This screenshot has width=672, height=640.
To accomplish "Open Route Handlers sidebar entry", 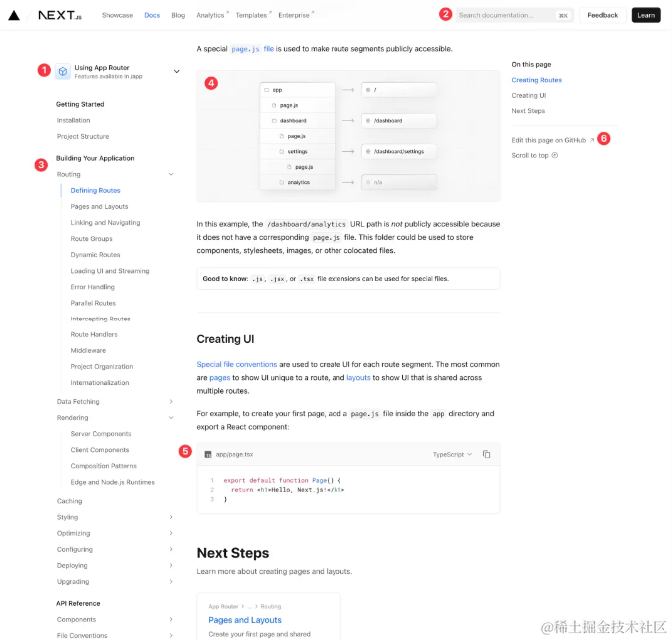I will [94, 334].
